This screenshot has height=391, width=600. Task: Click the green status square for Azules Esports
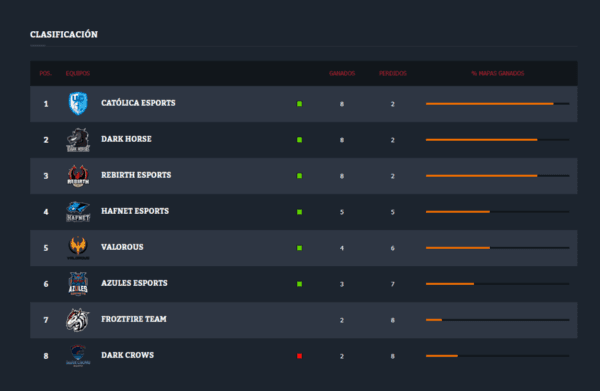tap(300, 284)
